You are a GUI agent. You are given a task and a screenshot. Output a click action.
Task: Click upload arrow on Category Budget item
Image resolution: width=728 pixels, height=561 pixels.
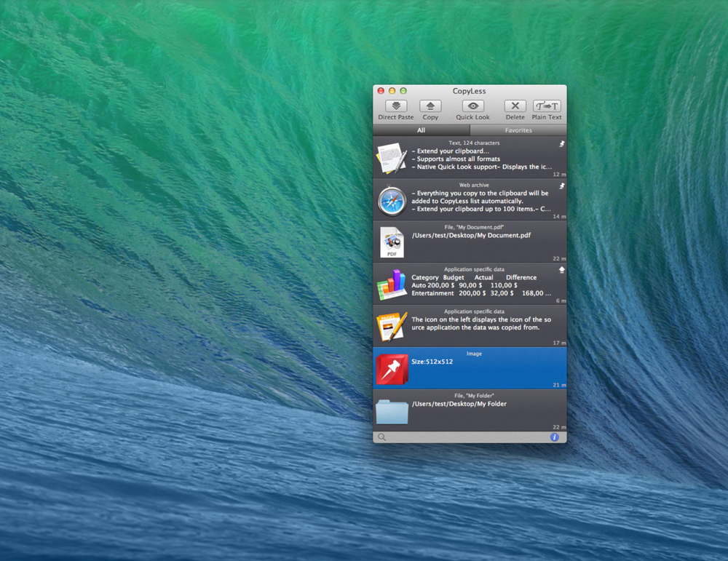(x=561, y=270)
